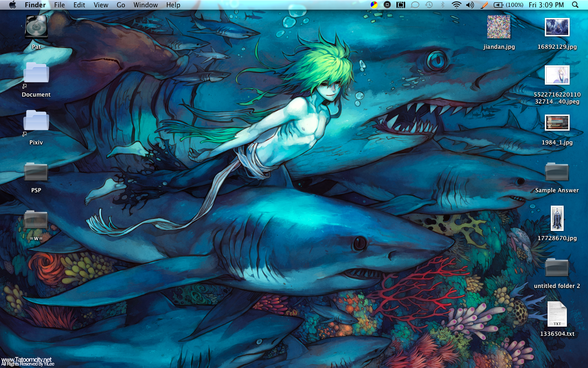This screenshot has width=588, height=368.
Task: Click the Sample Answer name label
Action: (x=557, y=190)
